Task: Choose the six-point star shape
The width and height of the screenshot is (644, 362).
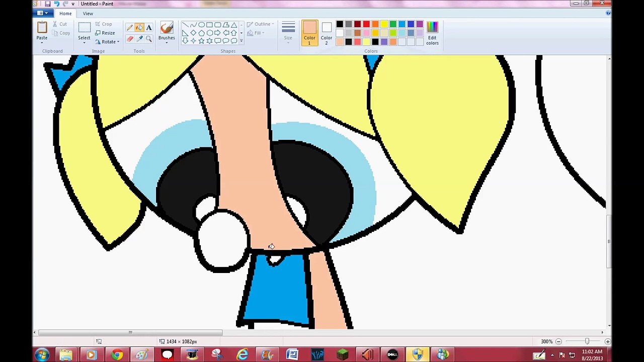Action: 209,41
